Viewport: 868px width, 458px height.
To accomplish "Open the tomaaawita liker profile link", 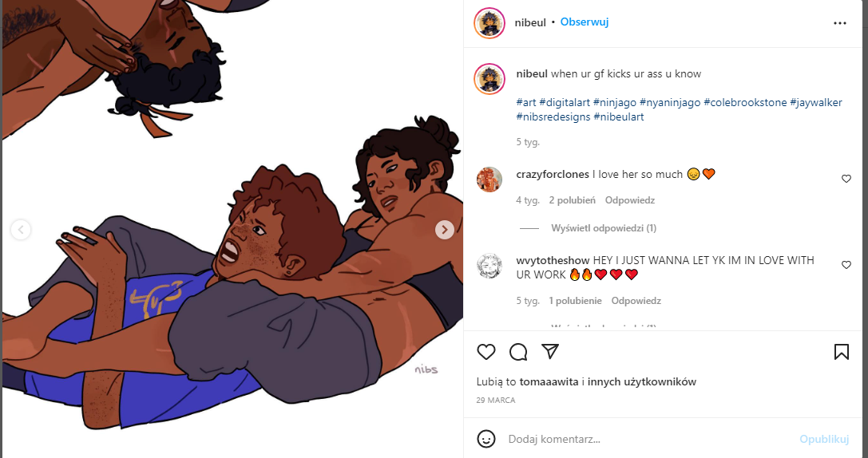I will 549,381.
